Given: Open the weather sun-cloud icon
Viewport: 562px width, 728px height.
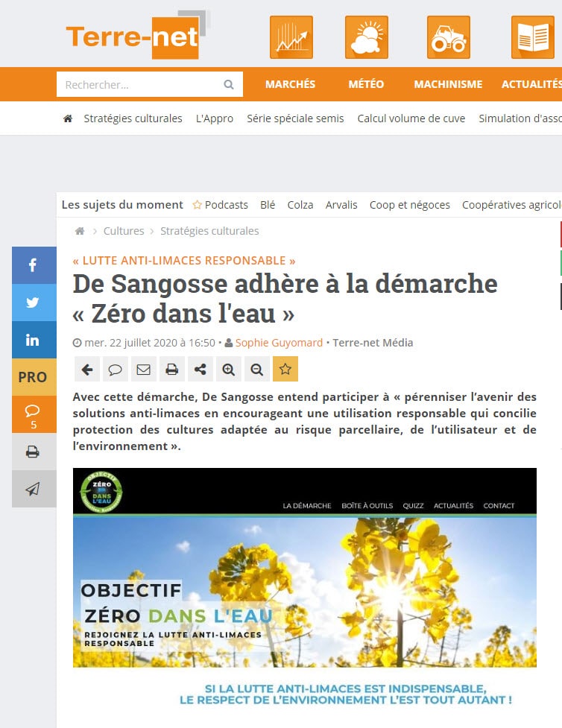Looking at the screenshot, I should tap(367, 37).
